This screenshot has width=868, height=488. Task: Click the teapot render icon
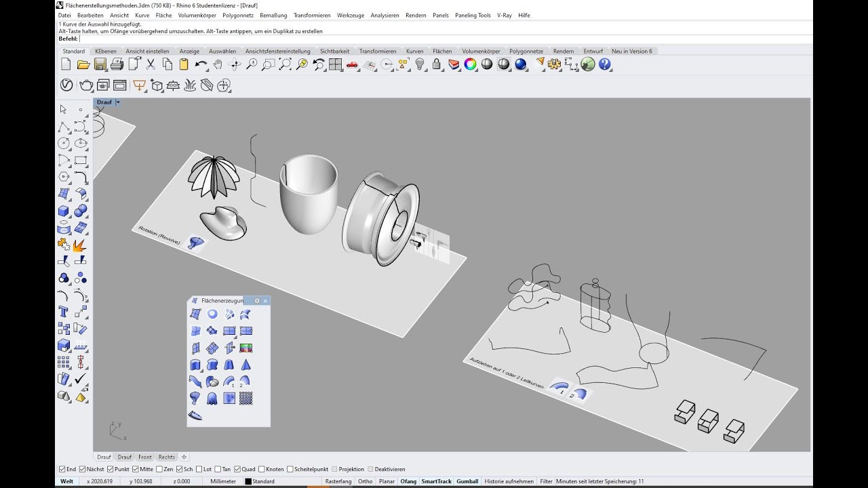[86, 85]
